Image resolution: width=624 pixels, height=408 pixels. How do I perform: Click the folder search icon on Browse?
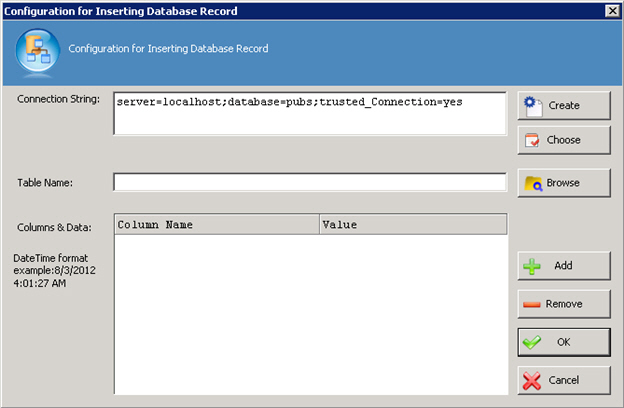534,184
